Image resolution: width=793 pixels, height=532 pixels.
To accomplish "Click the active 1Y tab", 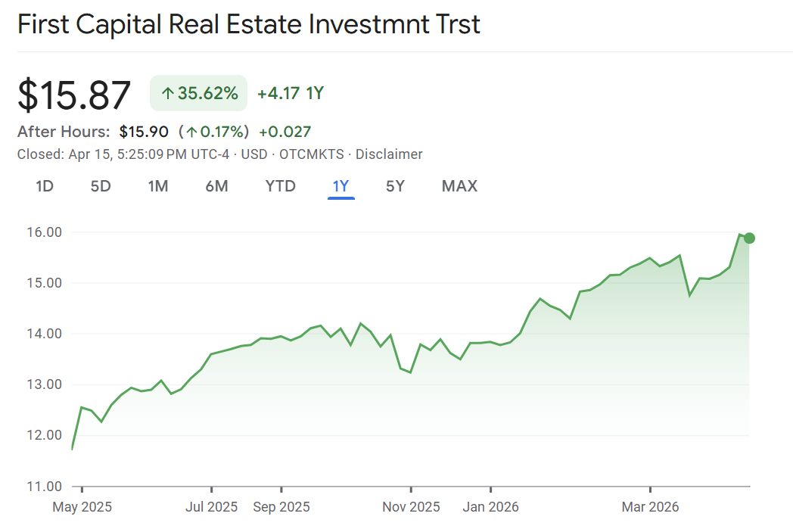I will [341, 186].
